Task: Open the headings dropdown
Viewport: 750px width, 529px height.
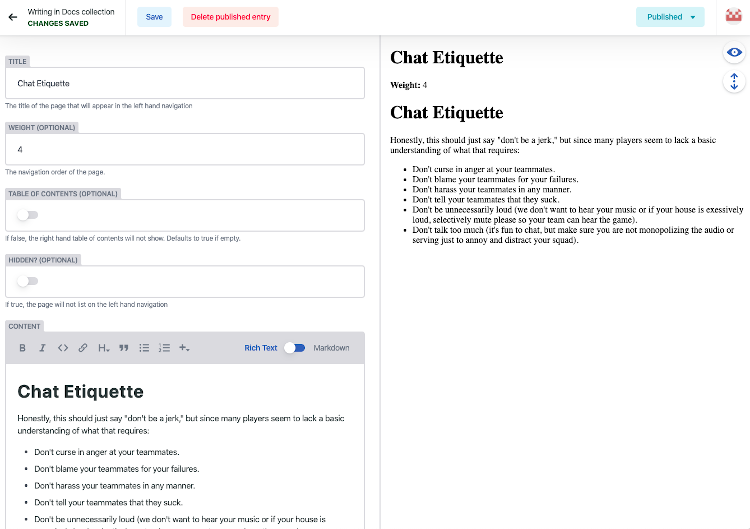Action: 104,348
